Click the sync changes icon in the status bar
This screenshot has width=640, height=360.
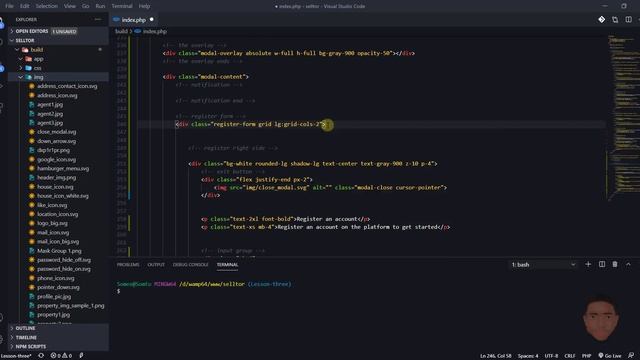tap(41, 356)
